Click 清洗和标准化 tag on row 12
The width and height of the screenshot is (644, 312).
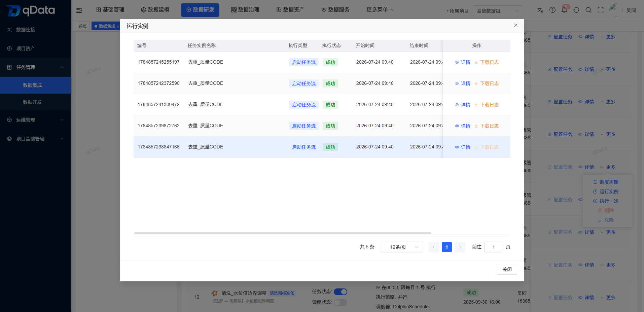(x=282, y=293)
